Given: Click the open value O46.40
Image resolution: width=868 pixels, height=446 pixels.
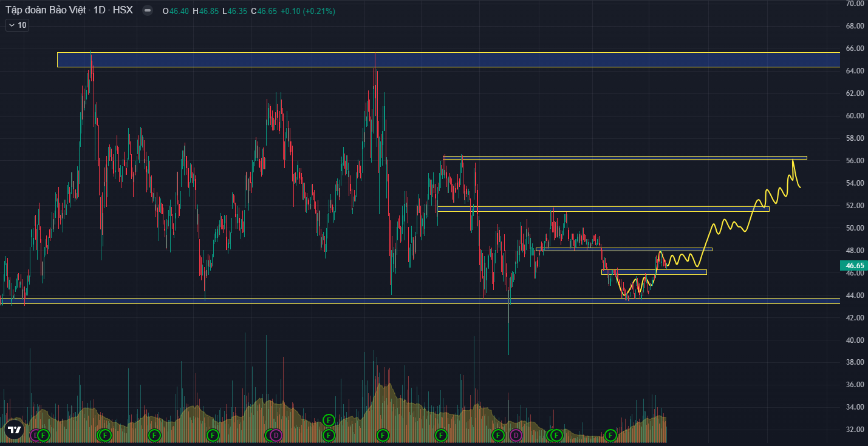Looking at the screenshot, I should 176,11.
